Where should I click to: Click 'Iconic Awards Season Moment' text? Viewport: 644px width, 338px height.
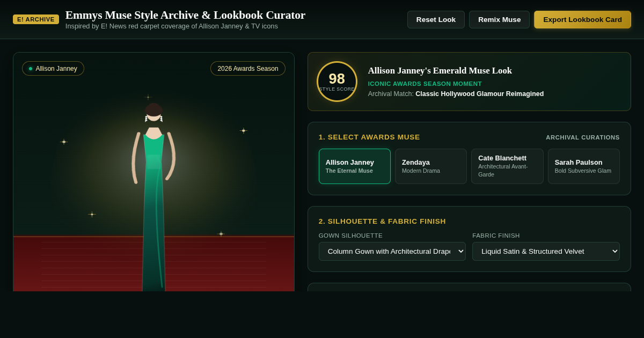(x=425, y=84)
